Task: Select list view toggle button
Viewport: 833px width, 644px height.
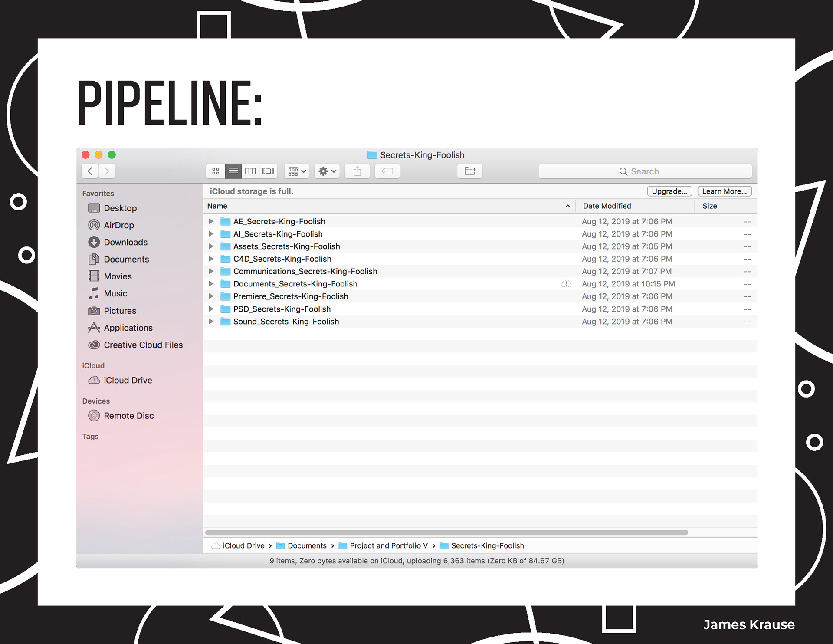Action: pos(233,171)
